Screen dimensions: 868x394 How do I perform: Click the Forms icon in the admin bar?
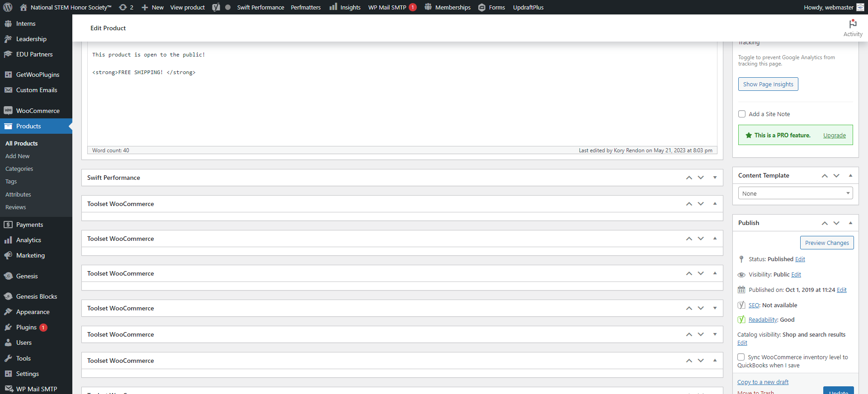click(x=482, y=7)
